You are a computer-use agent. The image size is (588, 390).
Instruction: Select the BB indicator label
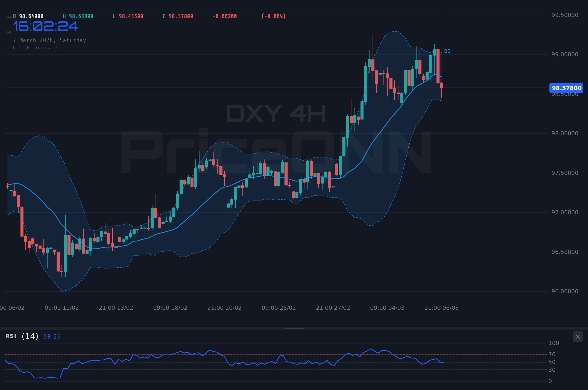(x=447, y=51)
